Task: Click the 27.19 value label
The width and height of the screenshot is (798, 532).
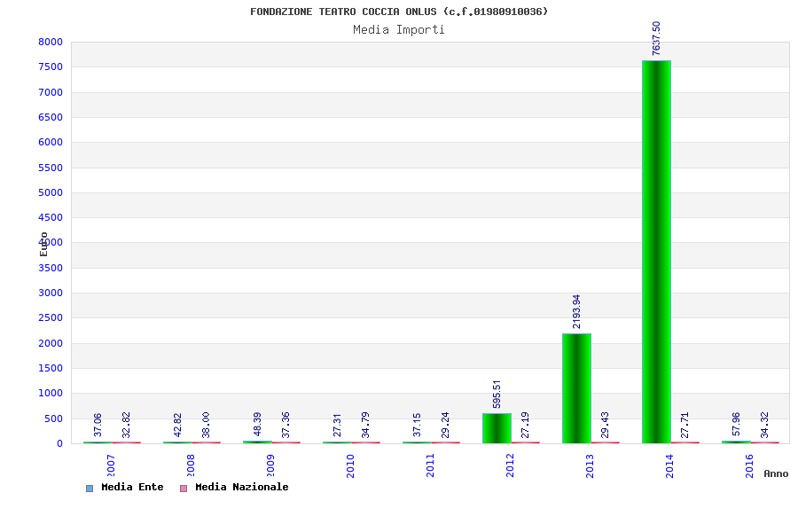Action: (525, 425)
